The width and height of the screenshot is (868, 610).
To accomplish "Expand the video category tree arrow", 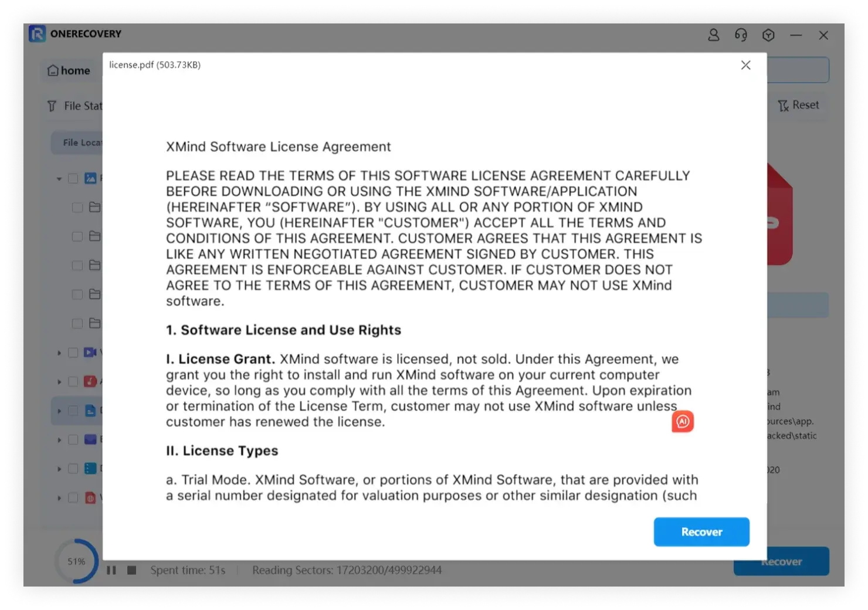I will pos(59,353).
